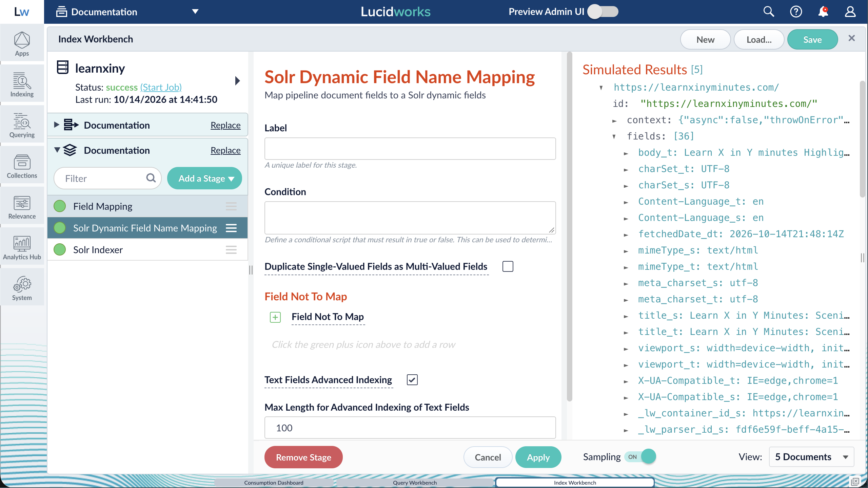The image size is (868, 488).
Task: Check Duplicate Single-Valued Fields as Multi-Valued Fields
Action: coord(508,266)
